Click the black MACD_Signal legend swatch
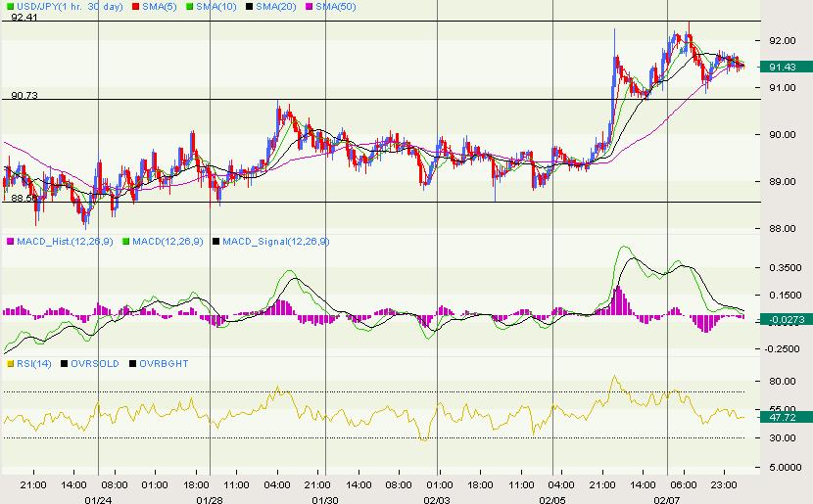This screenshot has height=504, width=813. (x=215, y=242)
